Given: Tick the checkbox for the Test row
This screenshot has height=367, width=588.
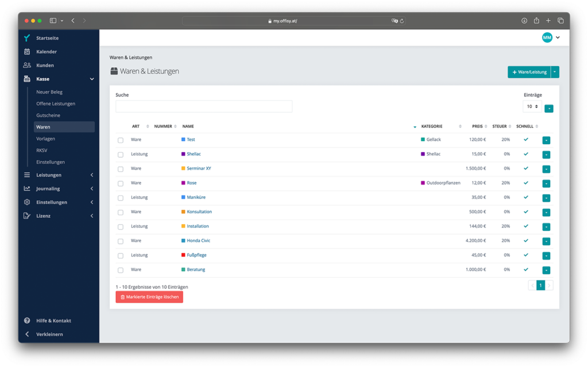Looking at the screenshot, I should tap(121, 140).
